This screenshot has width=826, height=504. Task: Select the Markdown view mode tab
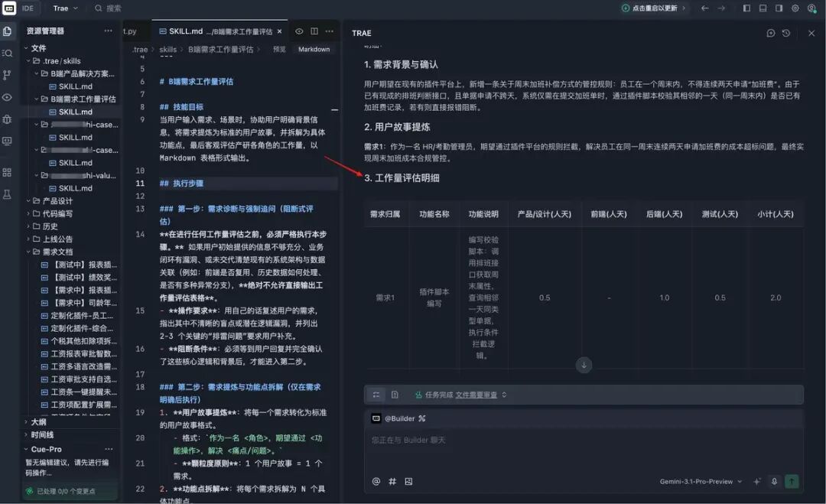click(x=314, y=49)
